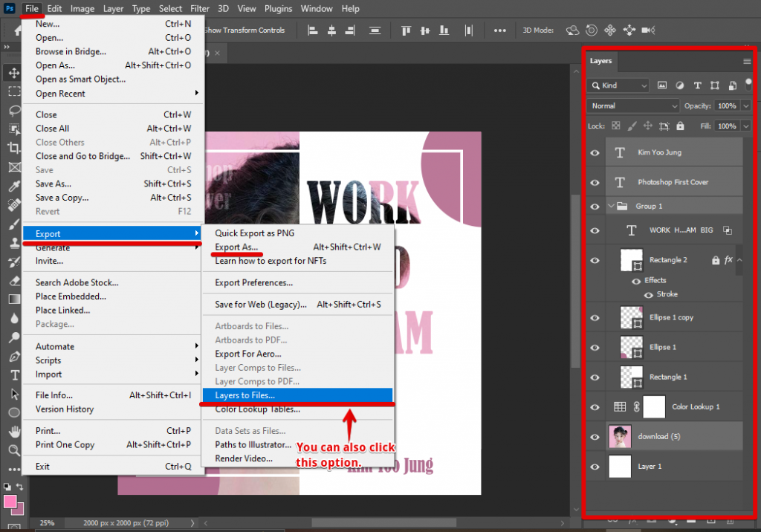Filter layers by type layers
The width and height of the screenshot is (761, 532).
coord(698,85)
